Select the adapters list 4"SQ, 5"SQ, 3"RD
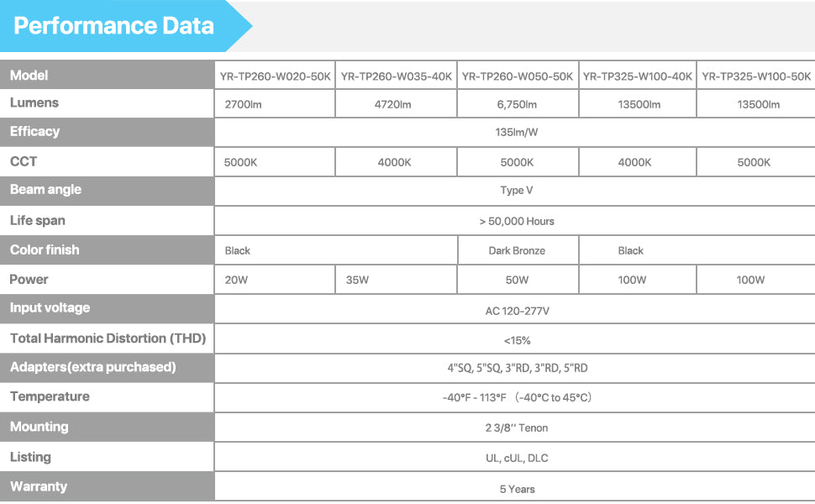The height and width of the screenshot is (504, 815). 516,368
